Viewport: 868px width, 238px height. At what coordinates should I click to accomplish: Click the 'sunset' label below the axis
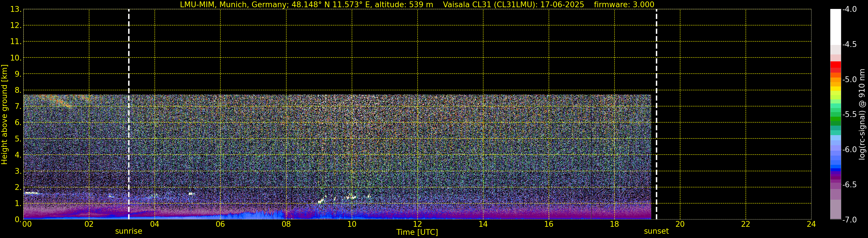[x=656, y=231]
